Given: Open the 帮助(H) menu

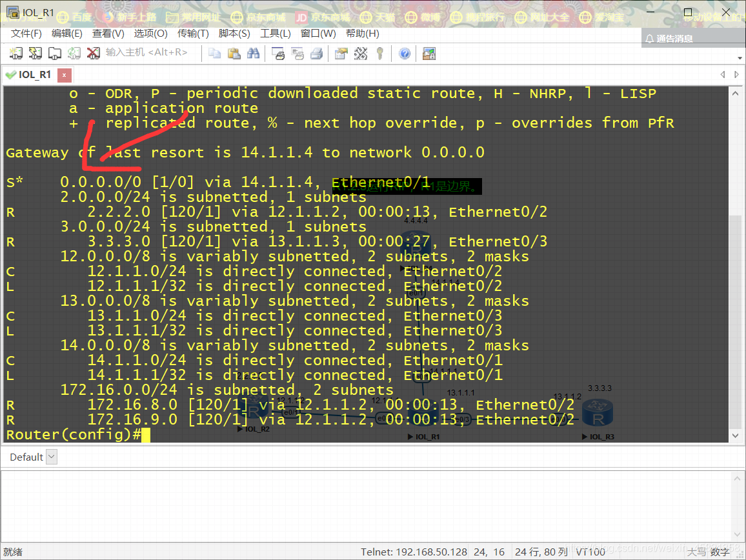Looking at the screenshot, I should (x=362, y=34).
